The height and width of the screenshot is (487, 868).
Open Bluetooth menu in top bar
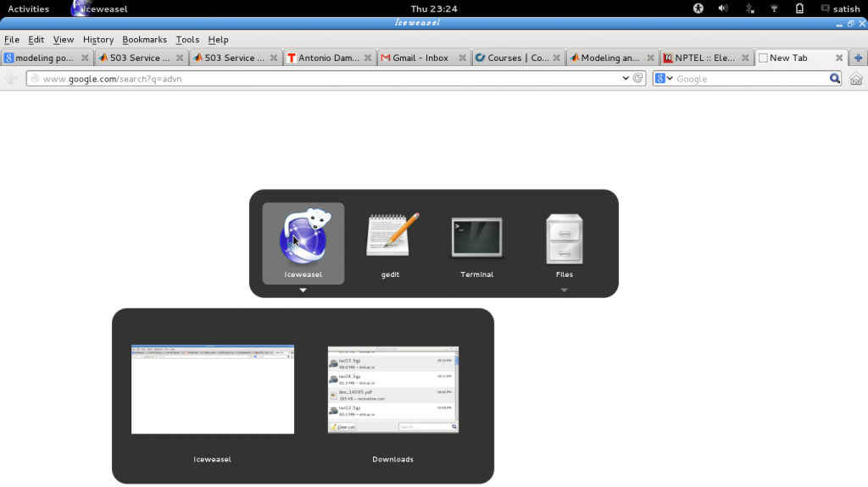(749, 8)
